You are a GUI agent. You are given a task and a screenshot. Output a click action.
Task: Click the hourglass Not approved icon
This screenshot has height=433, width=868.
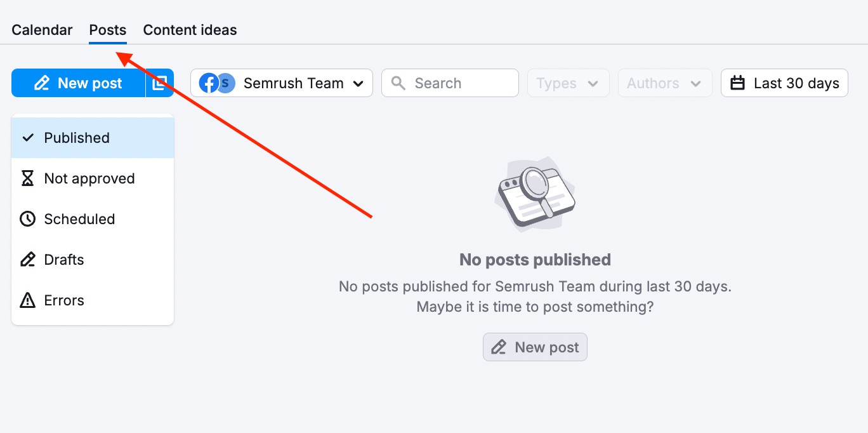click(x=27, y=178)
